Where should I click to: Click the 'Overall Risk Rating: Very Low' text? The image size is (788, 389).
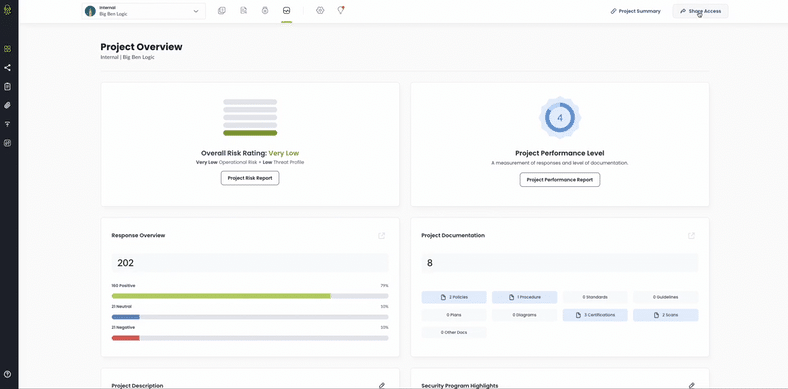pyautogui.click(x=250, y=153)
